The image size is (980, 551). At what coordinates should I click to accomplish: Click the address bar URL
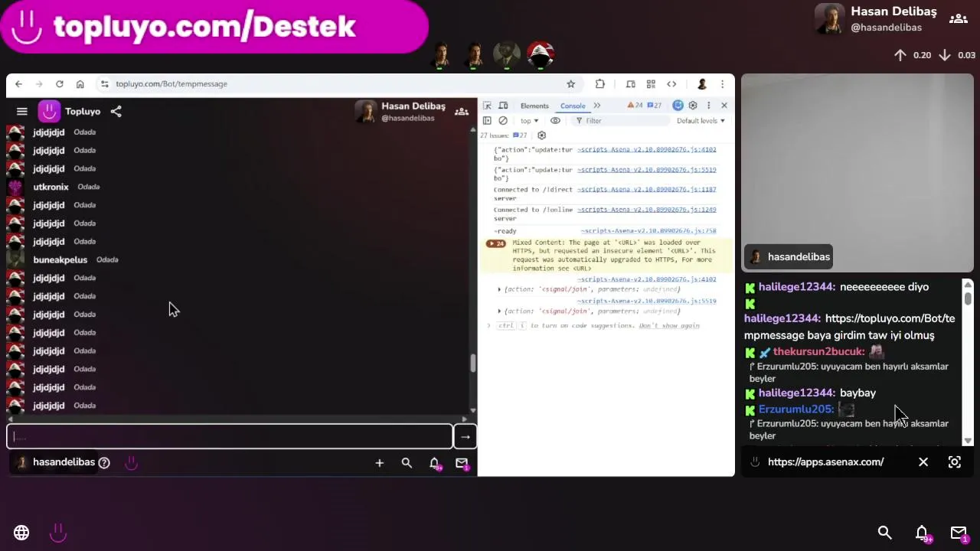[171, 84]
